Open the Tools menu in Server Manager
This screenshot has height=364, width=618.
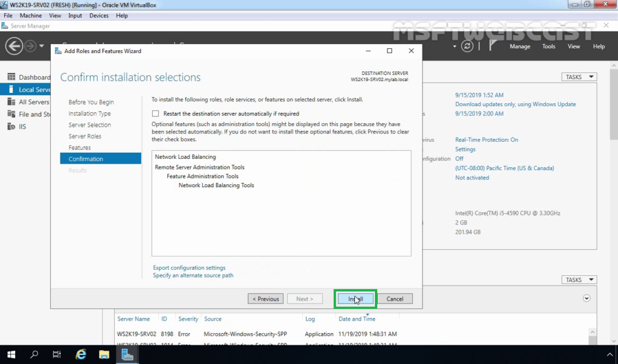pos(549,46)
